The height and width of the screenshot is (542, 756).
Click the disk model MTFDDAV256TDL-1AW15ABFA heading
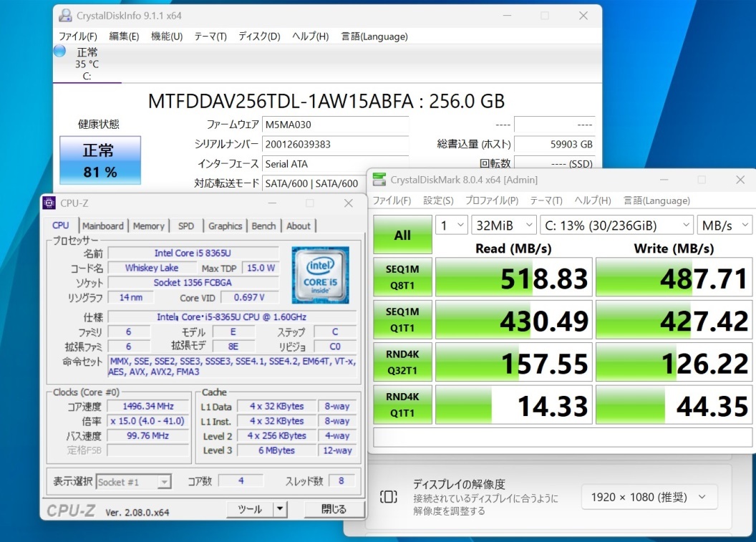pos(326,101)
